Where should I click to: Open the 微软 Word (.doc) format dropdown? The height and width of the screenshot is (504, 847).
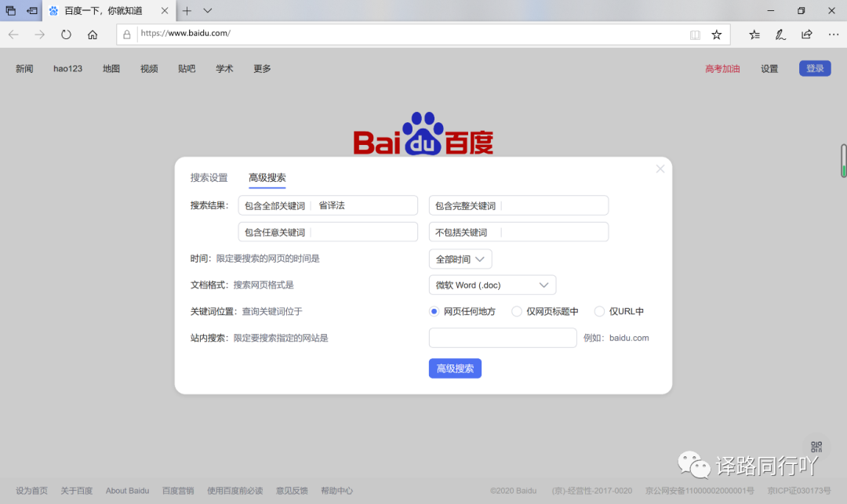(492, 285)
